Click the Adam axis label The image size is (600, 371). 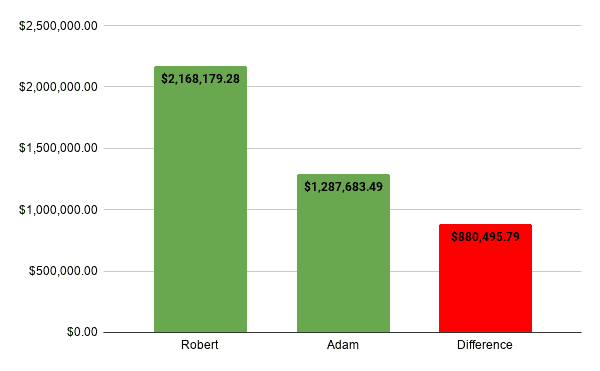click(342, 345)
